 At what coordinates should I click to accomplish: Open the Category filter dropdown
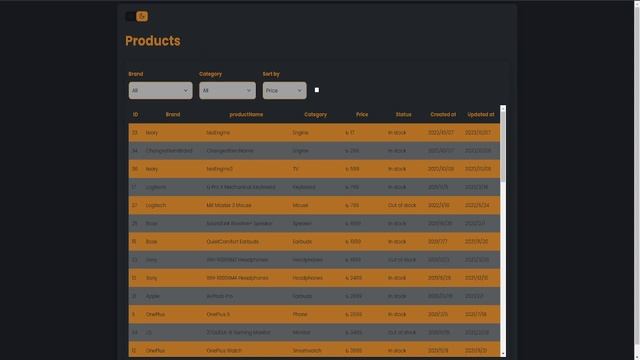[x=227, y=90]
